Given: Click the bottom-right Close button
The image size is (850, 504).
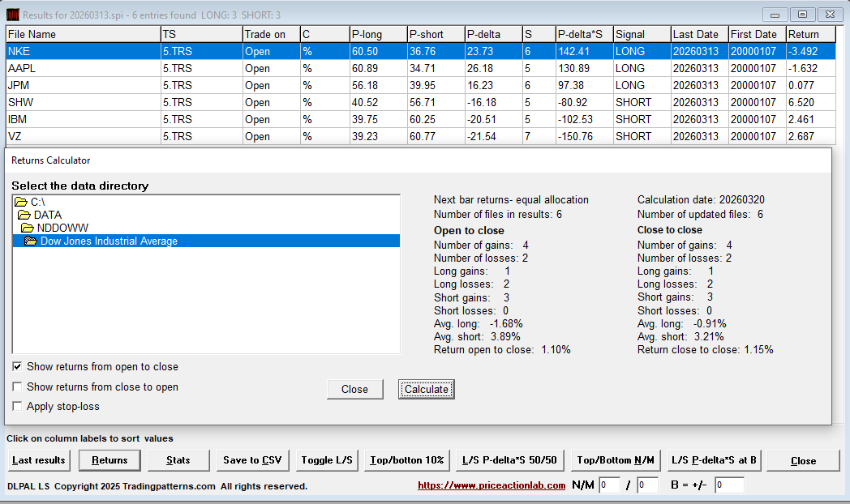Looking at the screenshot, I should (804, 461).
